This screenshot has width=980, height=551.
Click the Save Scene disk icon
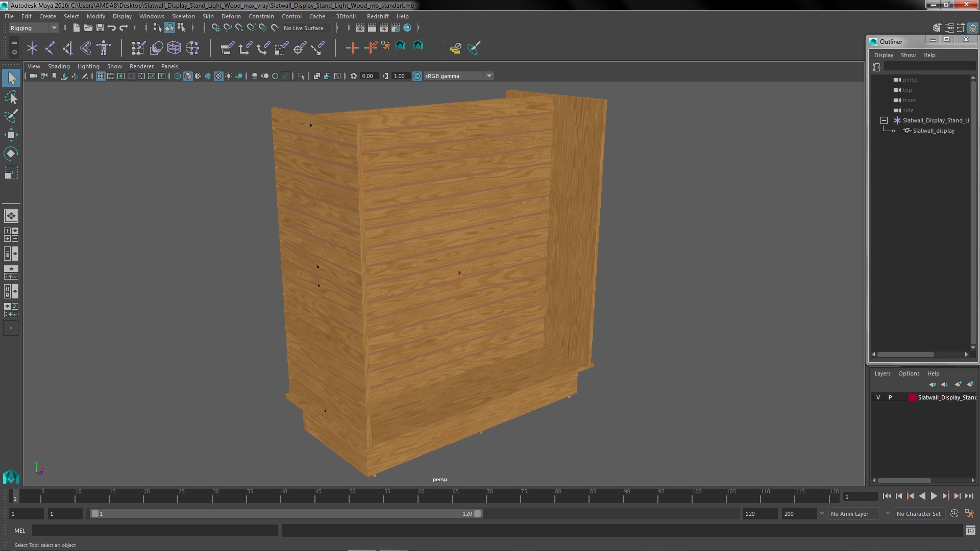click(100, 28)
